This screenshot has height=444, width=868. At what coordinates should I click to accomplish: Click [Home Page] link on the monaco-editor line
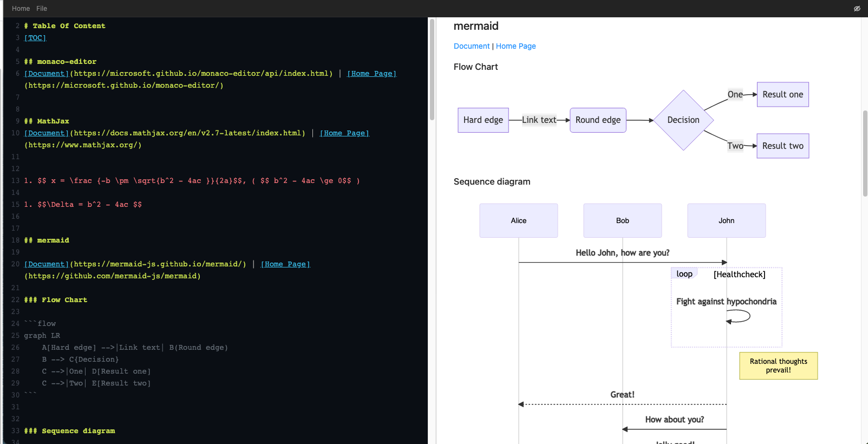pos(372,74)
